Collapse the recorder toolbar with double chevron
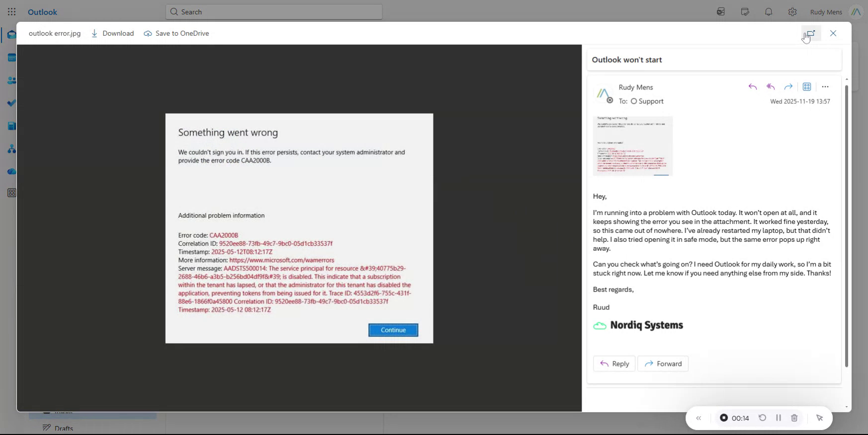This screenshot has width=868, height=435. point(698,418)
